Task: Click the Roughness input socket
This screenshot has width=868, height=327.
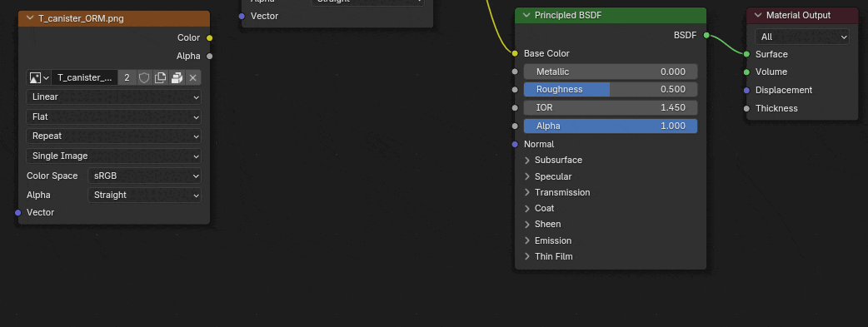Action: tap(515, 89)
